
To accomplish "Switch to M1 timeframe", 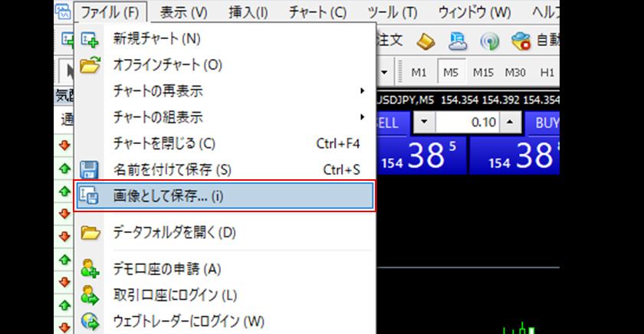I will click(419, 73).
